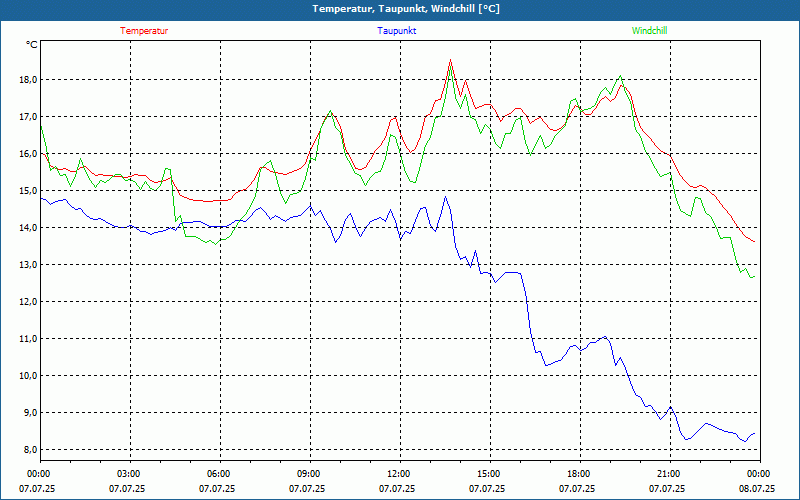Click the 03:00 time axis label
Image resolution: width=800 pixels, height=500 pixels.
pos(131,473)
